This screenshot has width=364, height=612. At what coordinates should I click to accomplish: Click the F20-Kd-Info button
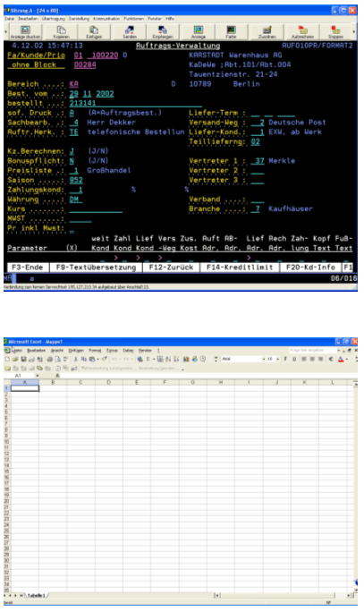click(x=310, y=268)
